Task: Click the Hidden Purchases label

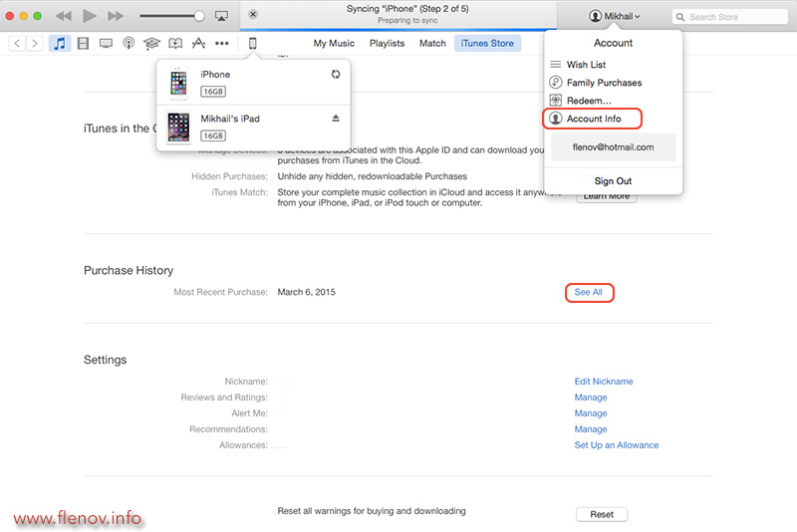Action: tap(229, 176)
